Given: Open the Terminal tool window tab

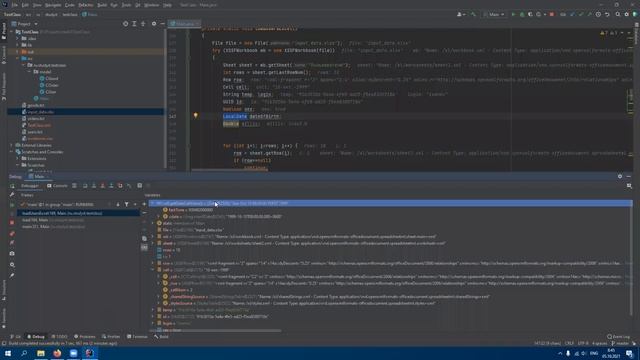Looking at the screenshot, I should (137, 337).
